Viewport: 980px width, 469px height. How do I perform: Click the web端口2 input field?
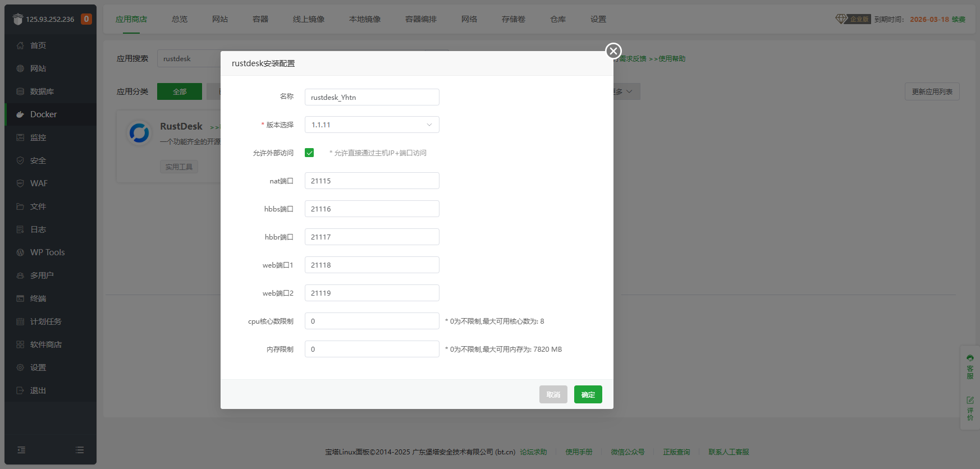[372, 293]
